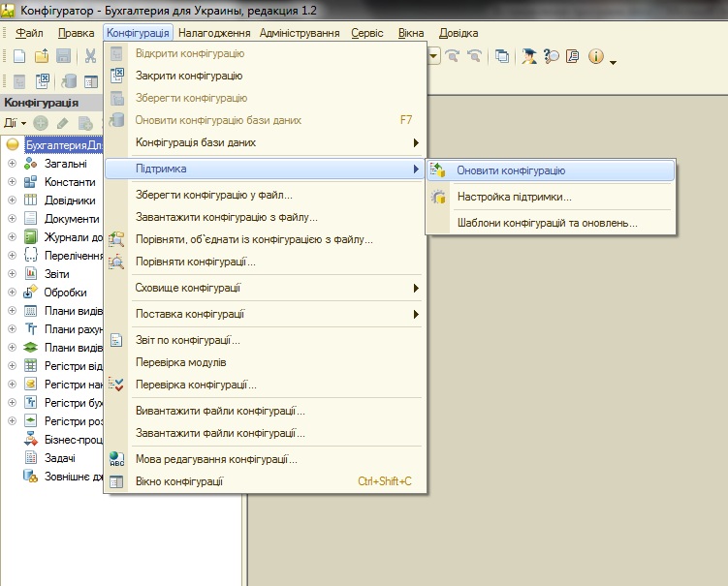Choose Завантажити конфігурацію з файлу...
The image size is (728, 586).
tap(265, 217)
